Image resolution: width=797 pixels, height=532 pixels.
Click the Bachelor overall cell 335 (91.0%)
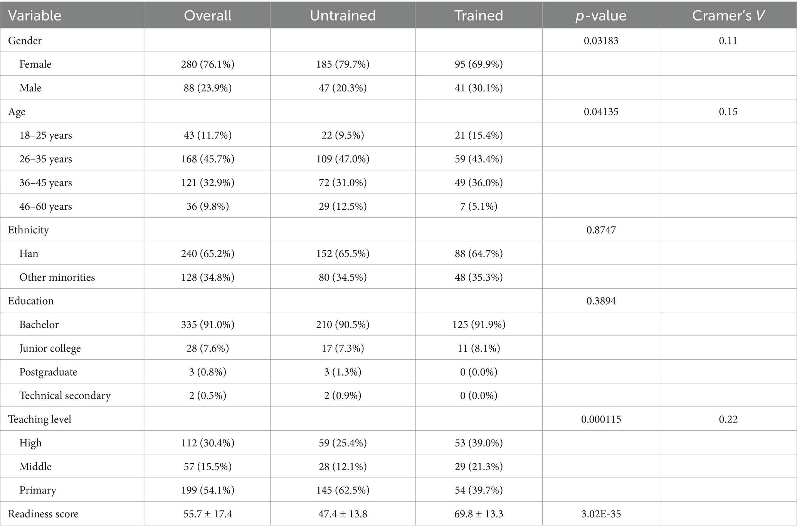pos(208,325)
